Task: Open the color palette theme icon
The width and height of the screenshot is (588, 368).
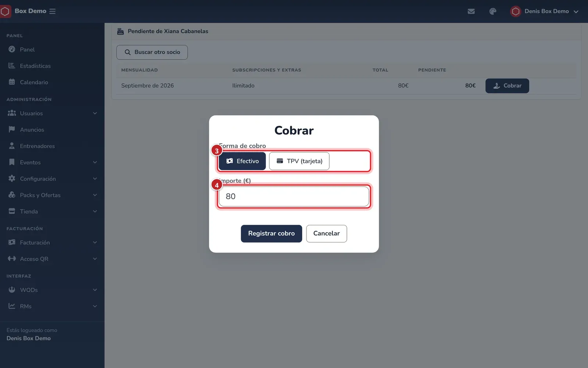Action: tap(493, 11)
